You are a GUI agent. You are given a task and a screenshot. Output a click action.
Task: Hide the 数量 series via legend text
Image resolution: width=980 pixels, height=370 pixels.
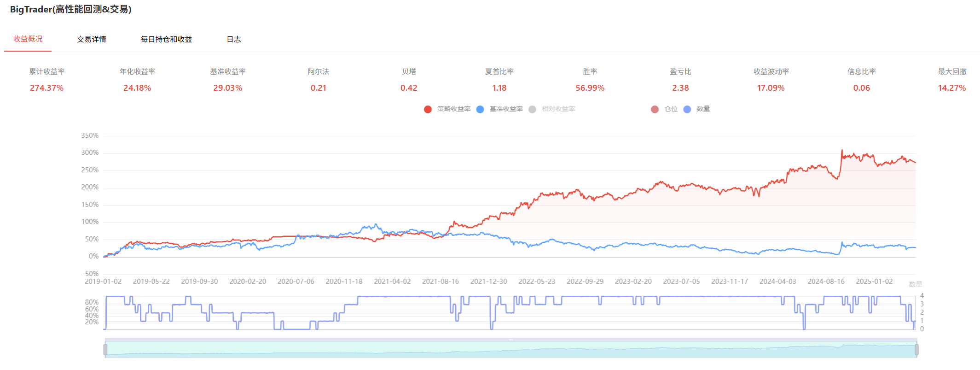pyautogui.click(x=703, y=109)
